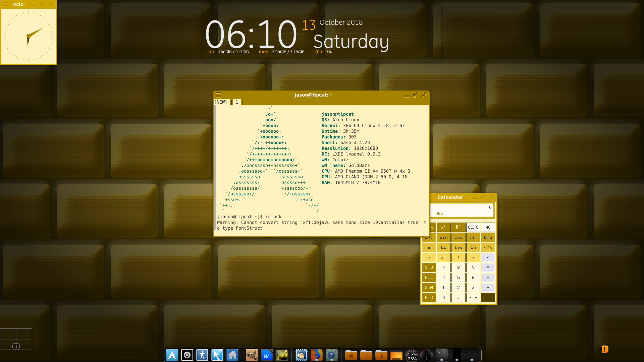
Task: Click the mouse cursor icon in dock
Action: click(217, 355)
